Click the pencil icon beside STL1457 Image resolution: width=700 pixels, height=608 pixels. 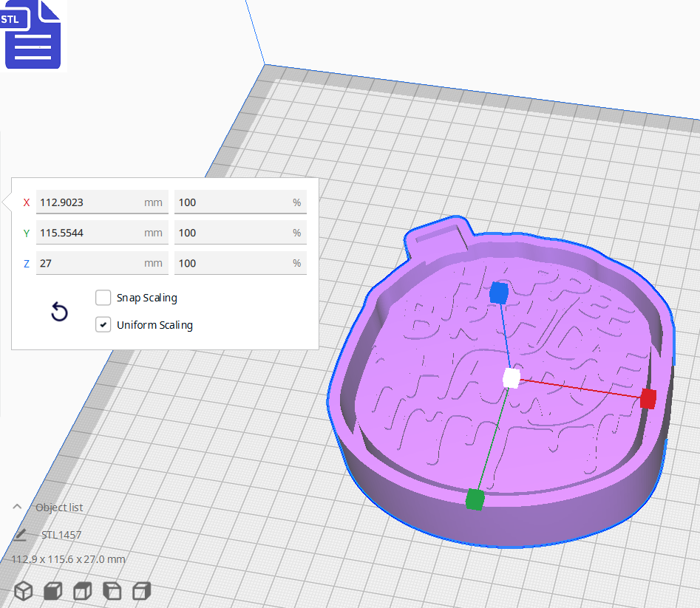[21, 535]
